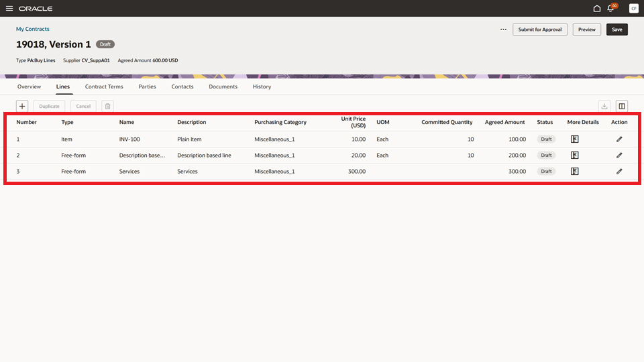Open the columns layout icon
This screenshot has width=644, height=362.
622,107
